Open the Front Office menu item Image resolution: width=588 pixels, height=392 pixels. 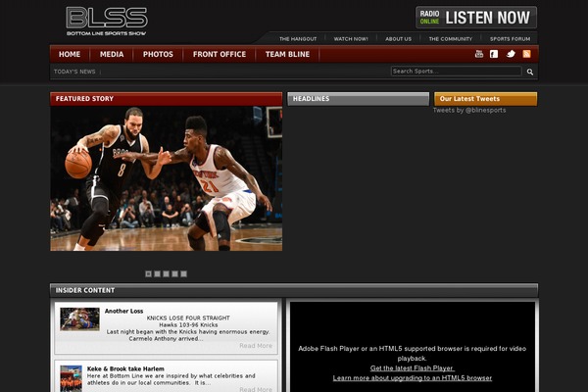(220, 55)
